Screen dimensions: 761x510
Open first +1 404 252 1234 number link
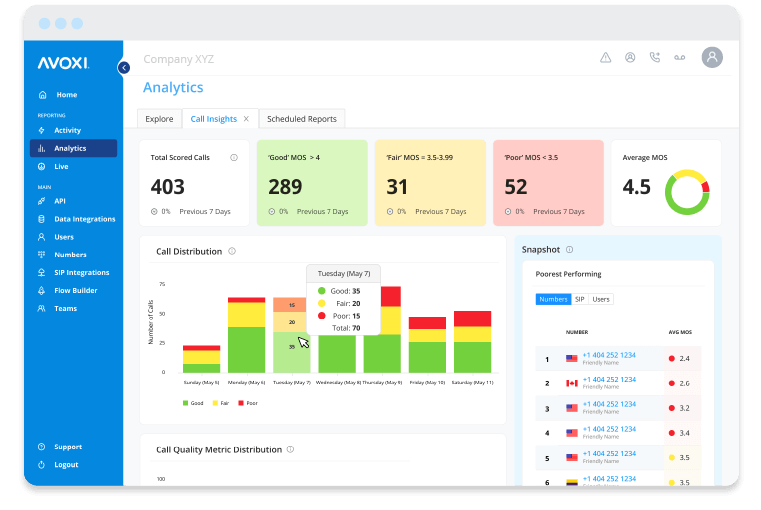tap(609, 355)
